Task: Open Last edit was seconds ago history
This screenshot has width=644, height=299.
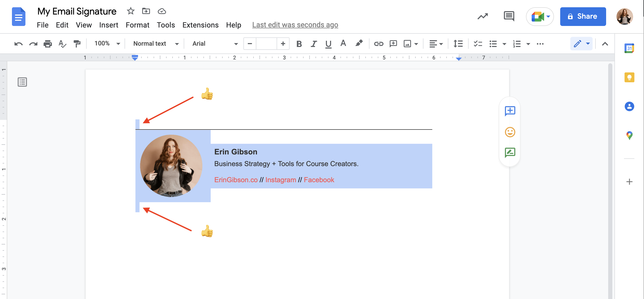Action: click(x=295, y=25)
